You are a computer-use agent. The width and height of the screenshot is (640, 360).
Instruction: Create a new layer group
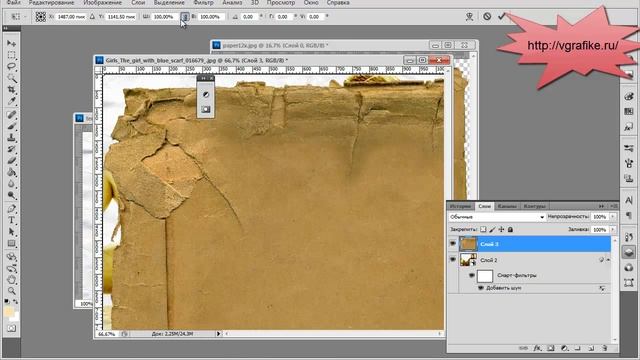tap(578, 348)
